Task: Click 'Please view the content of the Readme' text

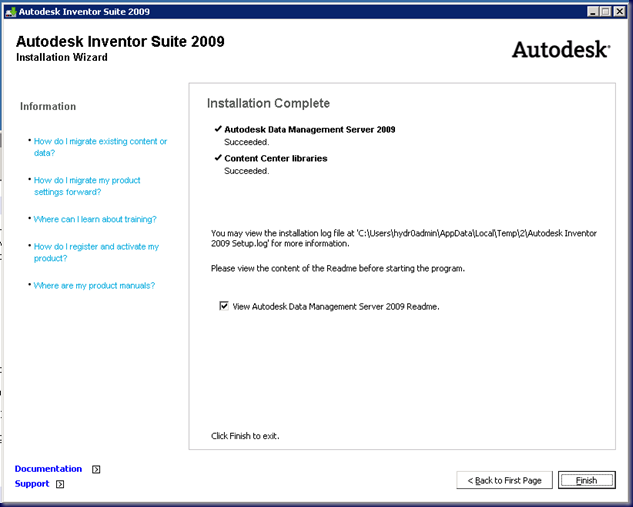Action: (x=338, y=268)
